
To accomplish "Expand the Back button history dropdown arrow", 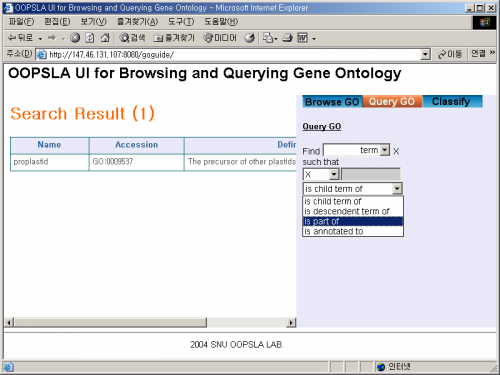I will coord(40,39).
